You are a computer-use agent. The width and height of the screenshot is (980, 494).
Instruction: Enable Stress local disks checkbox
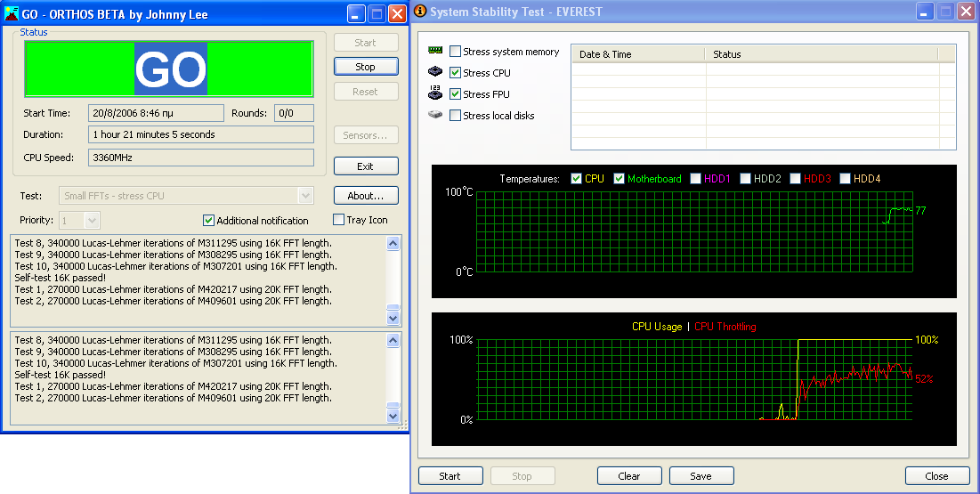(455, 115)
